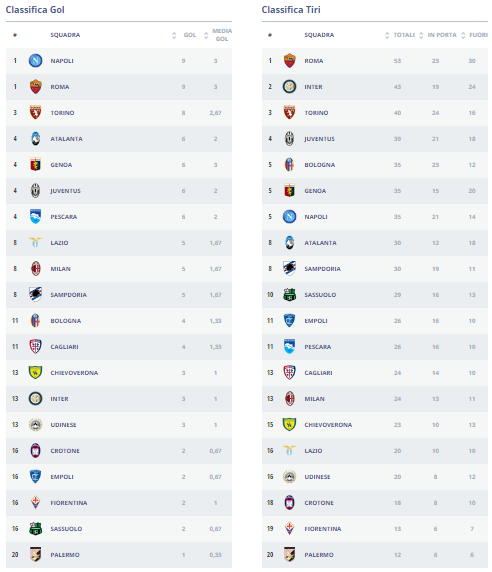Sort Classifica Tiri by FUORI column

[x=478, y=35]
